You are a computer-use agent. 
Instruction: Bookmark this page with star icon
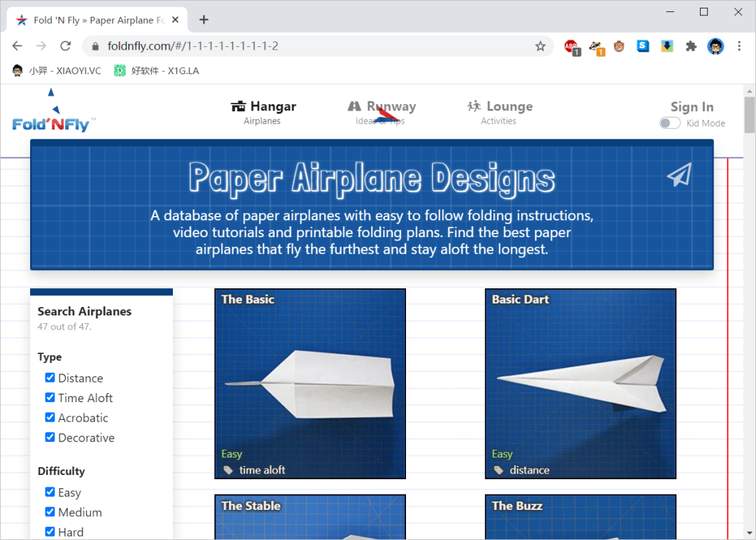coord(540,46)
